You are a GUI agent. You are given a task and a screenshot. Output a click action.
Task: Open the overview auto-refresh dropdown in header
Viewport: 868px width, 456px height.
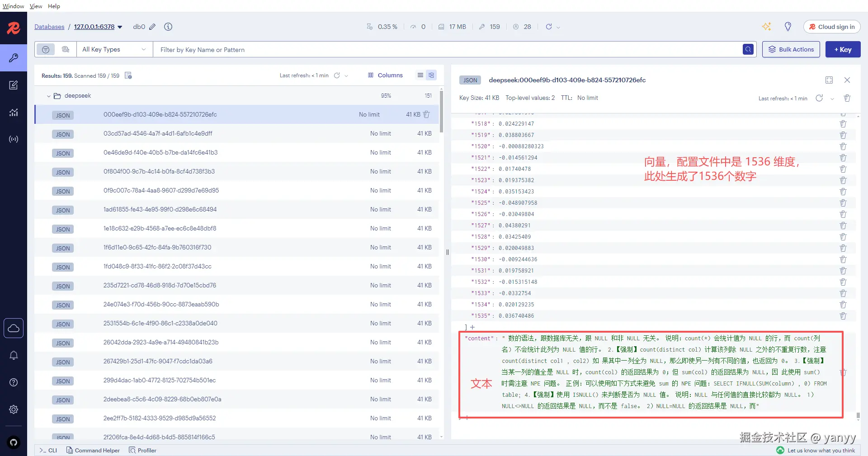point(558,27)
